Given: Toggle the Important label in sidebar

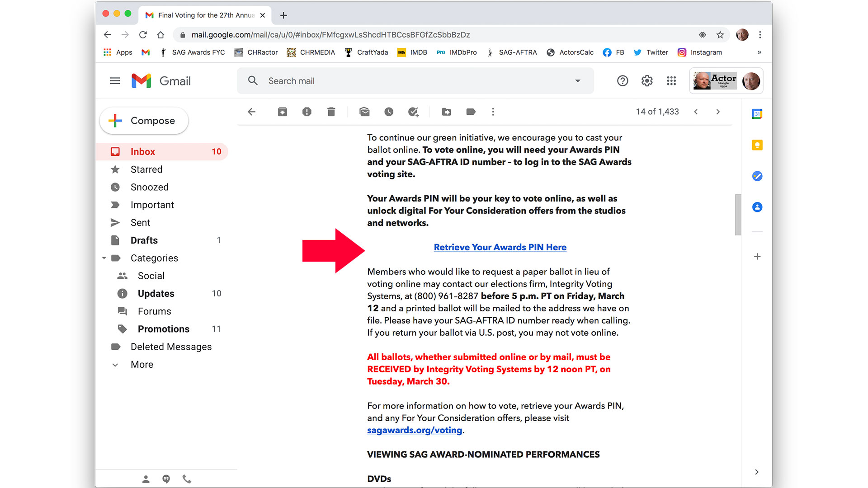Looking at the screenshot, I should pos(152,204).
